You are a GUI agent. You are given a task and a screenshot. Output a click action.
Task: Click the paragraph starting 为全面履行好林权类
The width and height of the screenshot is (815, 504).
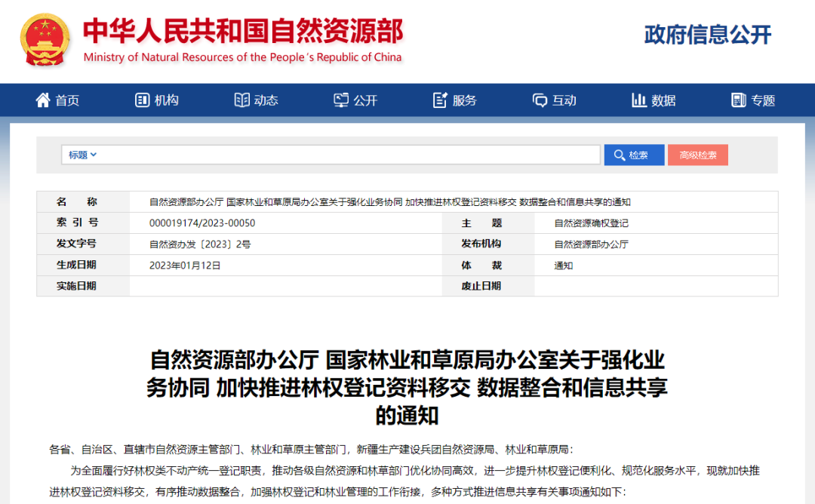click(404, 481)
